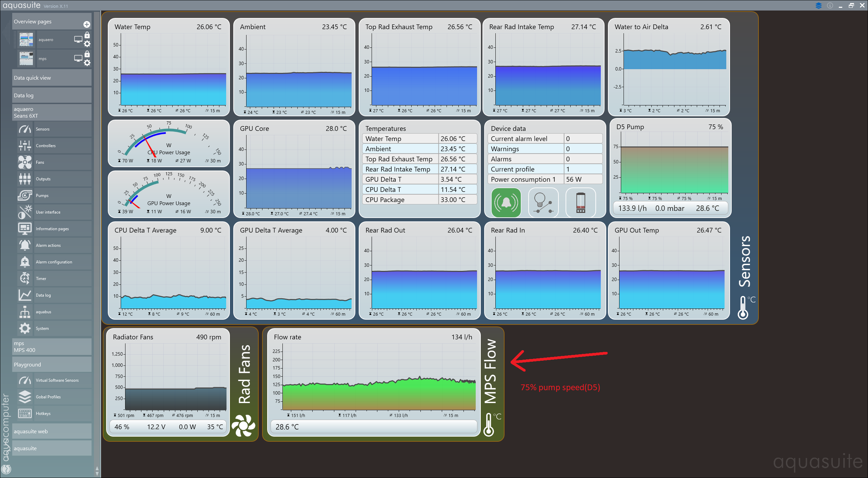Click the light bulb output icon

tap(543, 203)
